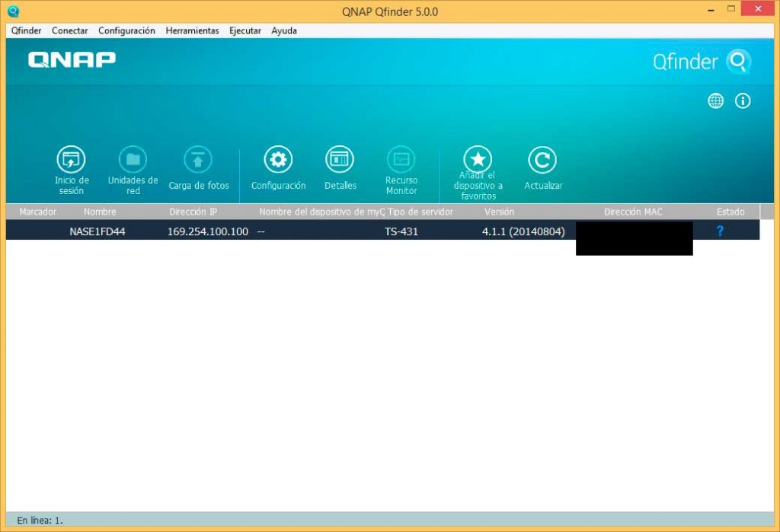The height and width of the screenshot is (532, 780).
Task: Click Nombre del dispositivo de myQ header
Action: coord(322,212)
